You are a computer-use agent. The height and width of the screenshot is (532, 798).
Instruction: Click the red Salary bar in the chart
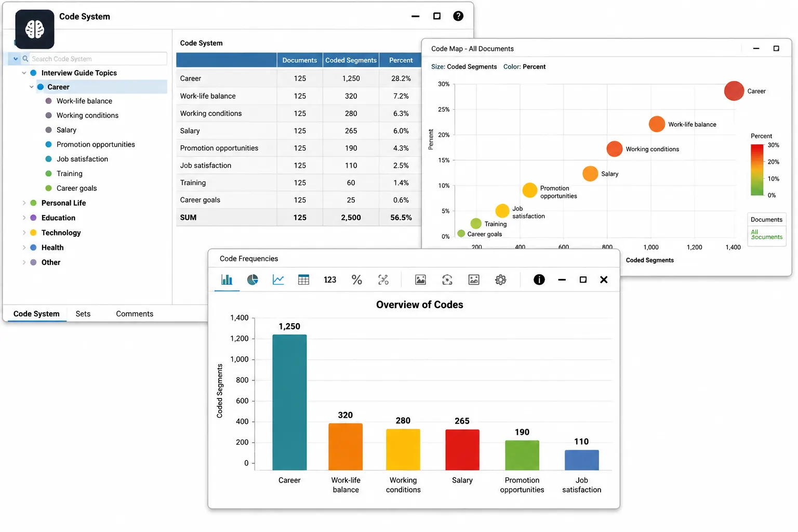pyautogui.click(x=462, y=450)
